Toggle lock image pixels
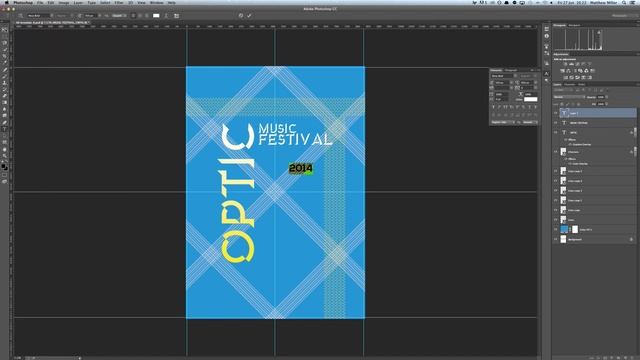The height and width of the screenshot is (360, 640). [x=567, y=104]
